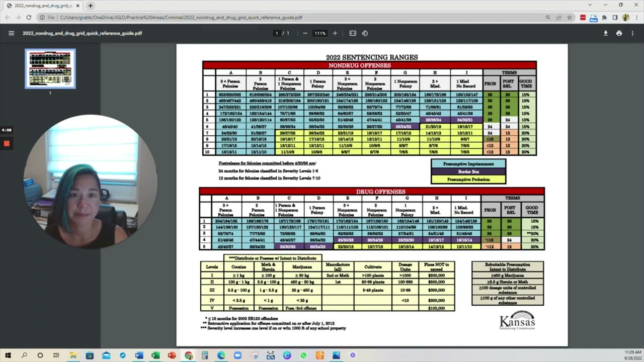Close the 2022_nondrug_and_drug_grid tab
644x362 pixels.
(x=78, y=6)
